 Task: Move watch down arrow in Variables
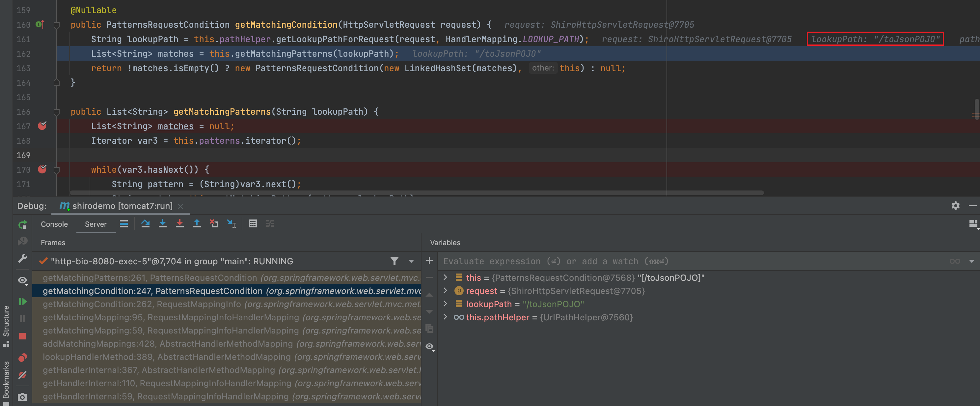click(429, 311)
